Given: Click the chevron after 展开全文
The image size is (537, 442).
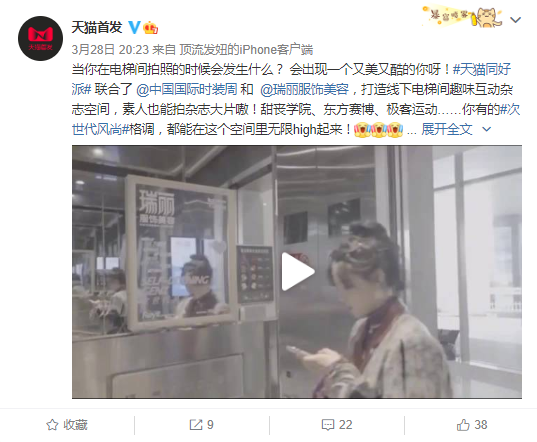Looking at the screenshot, I should tap(486, 129).
